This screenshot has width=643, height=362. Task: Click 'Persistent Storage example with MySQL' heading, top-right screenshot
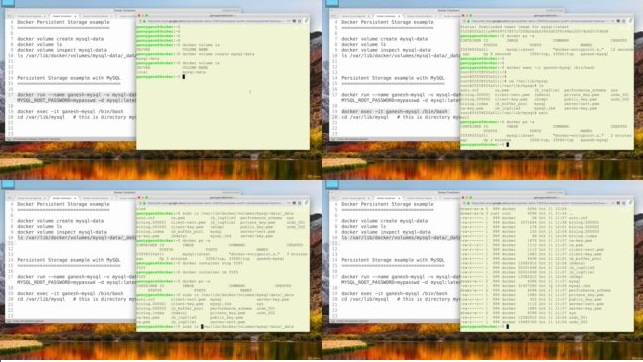392,78
